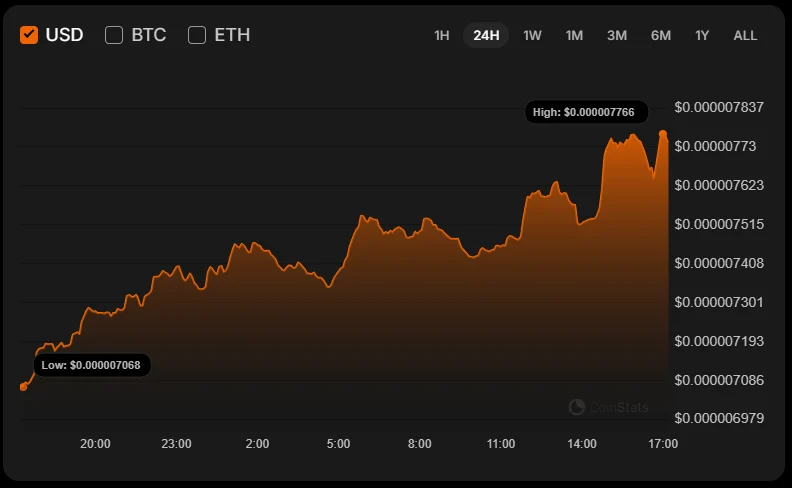
Task: Click the 17:00 time axis label
Action: point(663,443)
